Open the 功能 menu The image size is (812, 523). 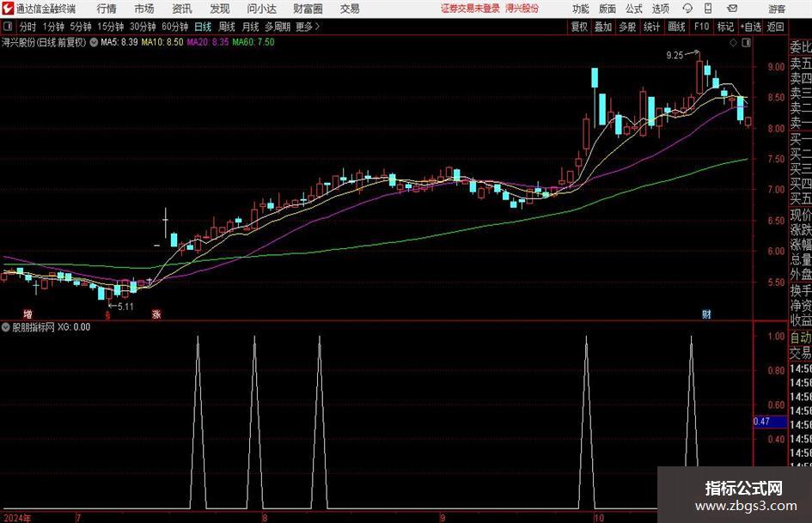click(x=581, y=9)
